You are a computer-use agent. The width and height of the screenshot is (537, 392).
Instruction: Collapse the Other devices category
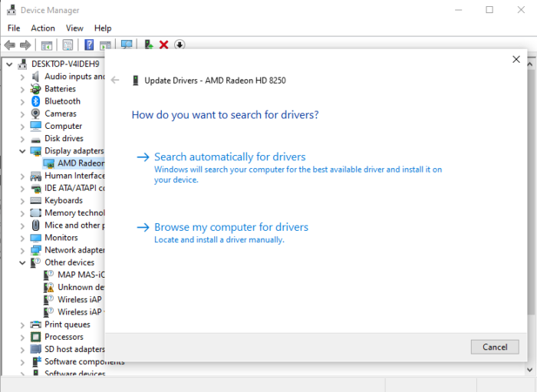point(22,262)
